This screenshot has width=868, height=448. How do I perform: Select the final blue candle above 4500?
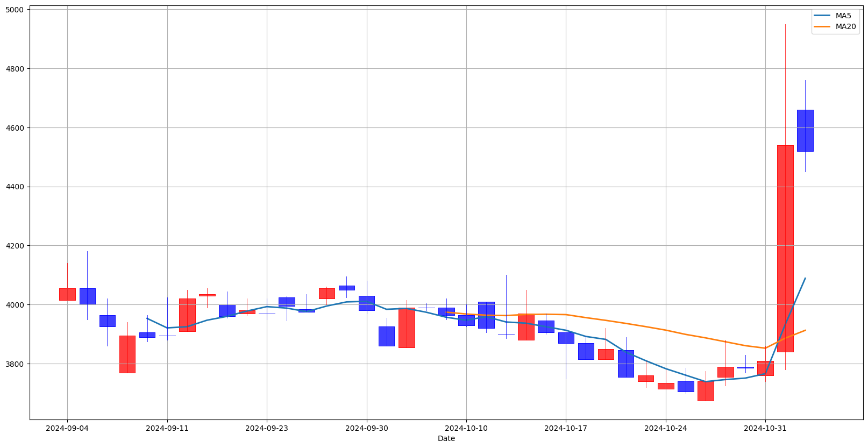(x=805, y=131)
